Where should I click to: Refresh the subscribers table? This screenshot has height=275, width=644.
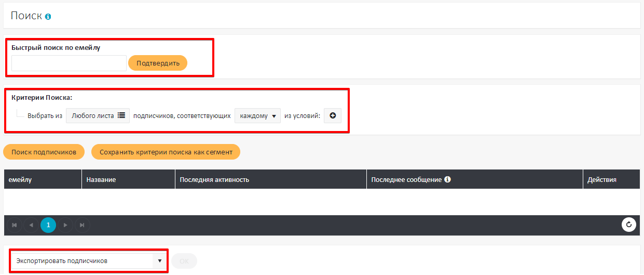tap(629, 225)
